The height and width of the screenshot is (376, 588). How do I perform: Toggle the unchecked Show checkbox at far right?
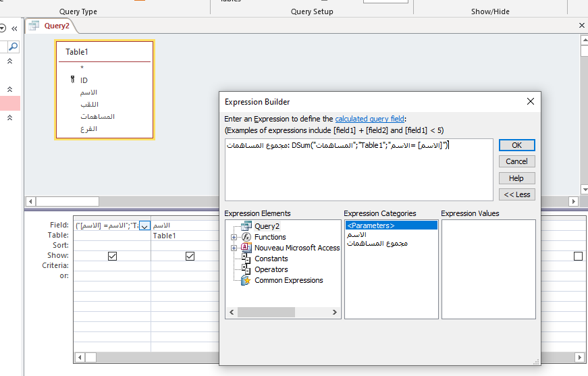tap(578, 256)
